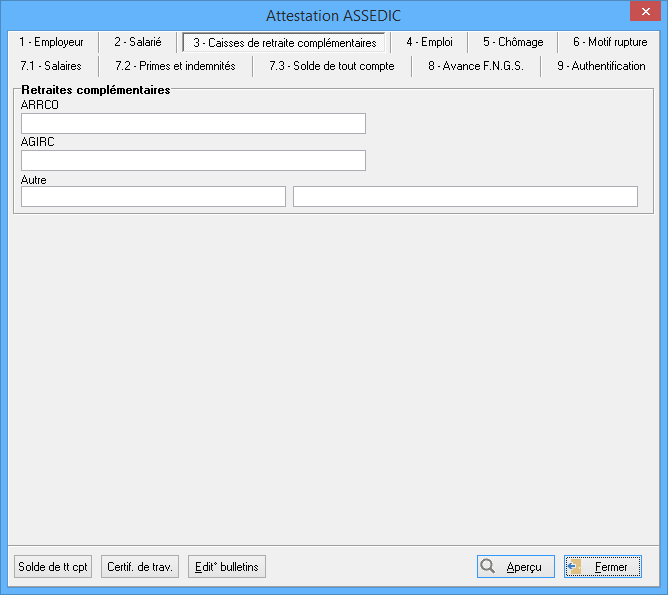Click the first Autre input field

pos(153,196)
